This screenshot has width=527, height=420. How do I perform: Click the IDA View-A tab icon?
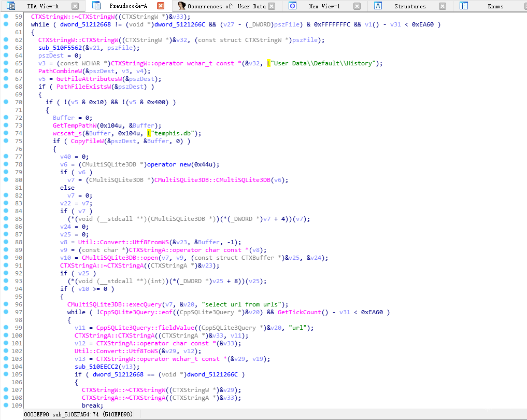[x=11, y=6]
